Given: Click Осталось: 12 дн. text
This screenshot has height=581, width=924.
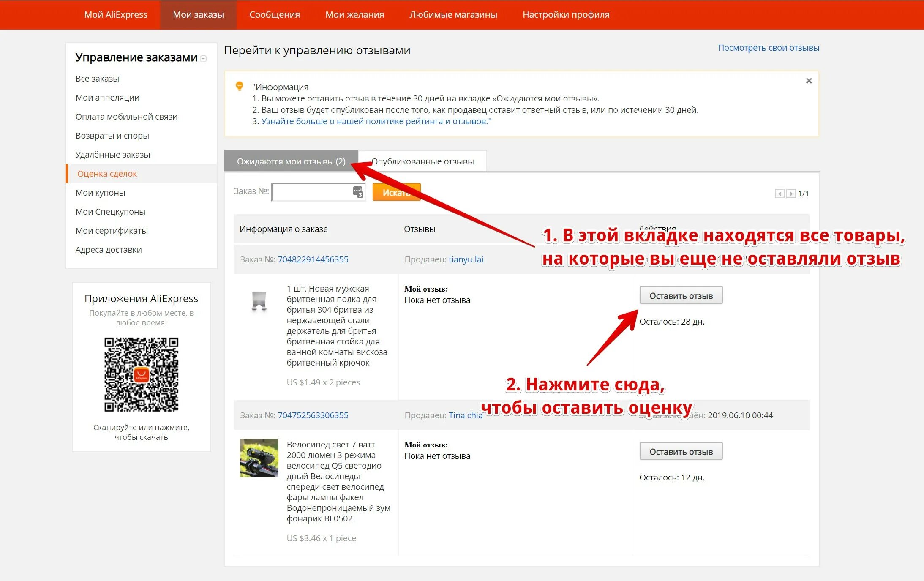Looking at the screenshot, I should coord(672,477).
